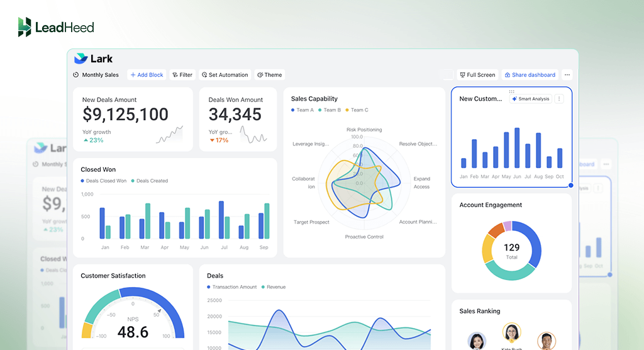Select the right avatar in Sales Ranking

tap(547, 341)
